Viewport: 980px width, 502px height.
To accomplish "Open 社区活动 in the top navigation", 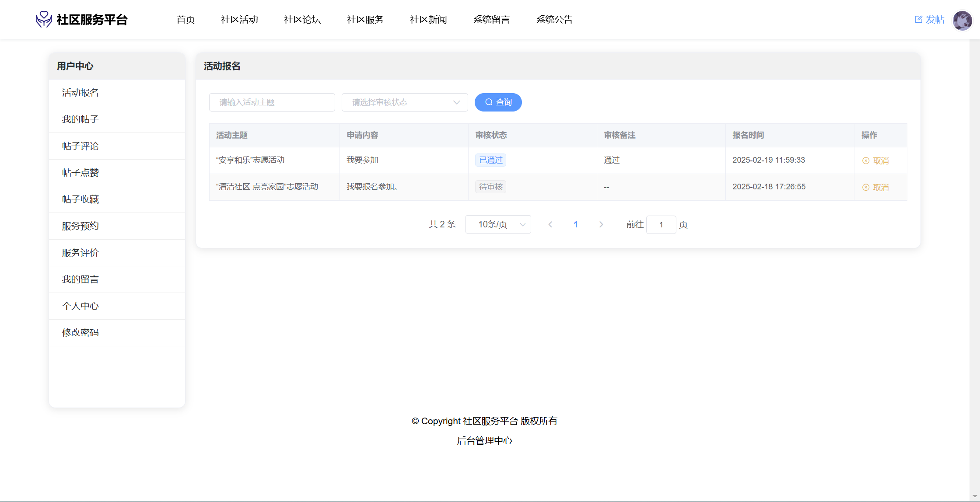I will point(239,20).
